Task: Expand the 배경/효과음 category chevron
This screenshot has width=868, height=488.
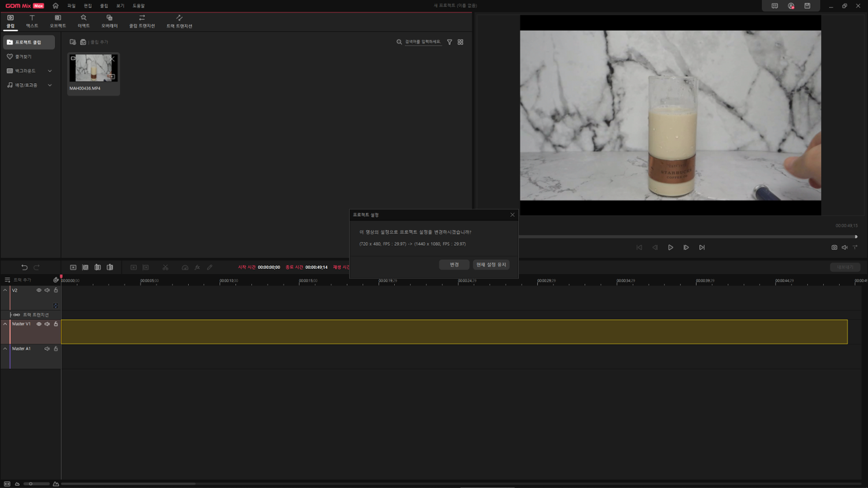Action: [x=50, y=85]
